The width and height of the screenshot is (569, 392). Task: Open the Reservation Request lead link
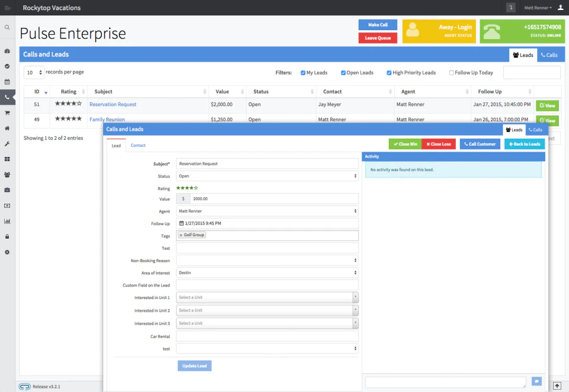113,104
